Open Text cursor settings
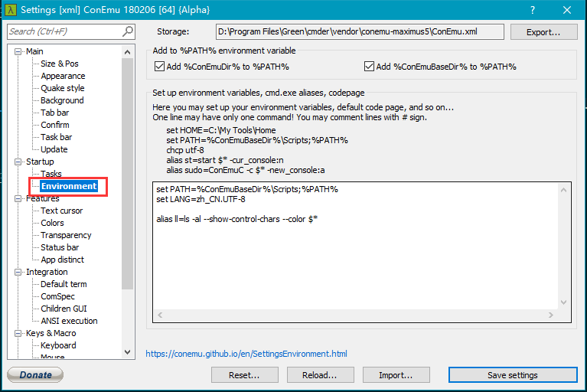587x392 pixels. [x=62, y=211]
